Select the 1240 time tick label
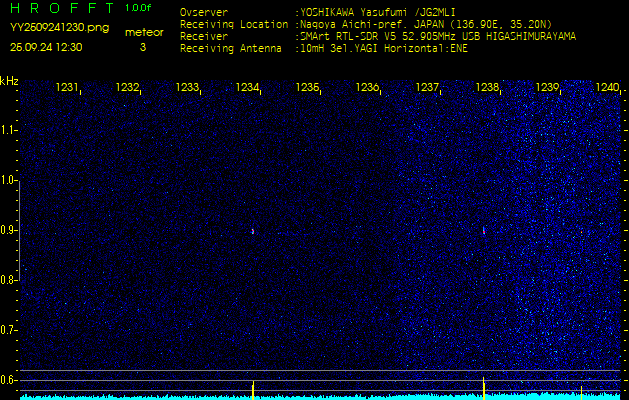The height and width of the screenshot is (400, 629). [606, 88]
